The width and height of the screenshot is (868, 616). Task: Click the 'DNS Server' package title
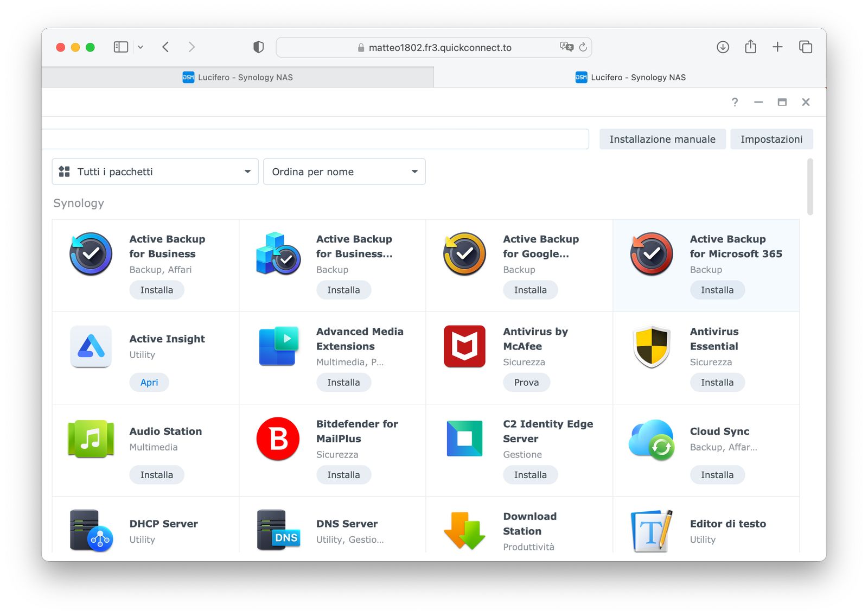tap(347, 524)
